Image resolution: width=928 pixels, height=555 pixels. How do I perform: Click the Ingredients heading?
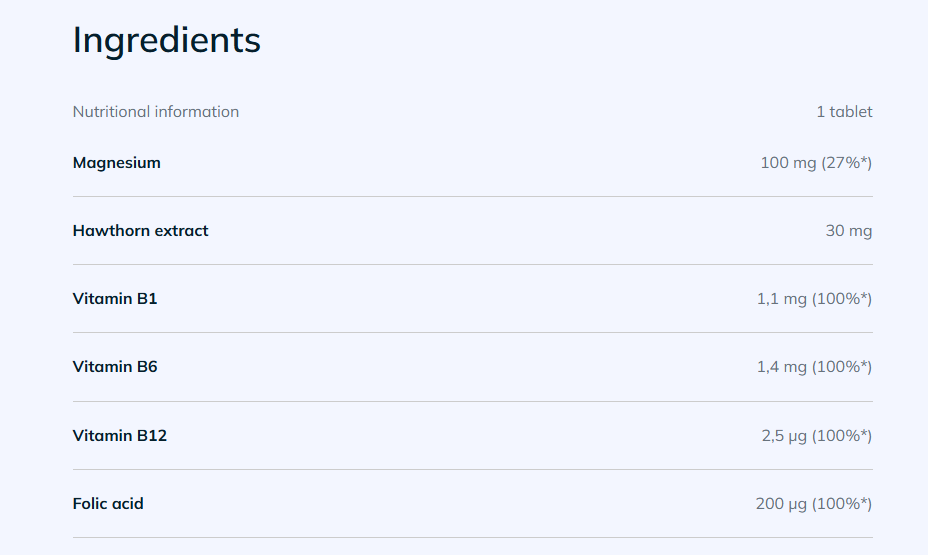166,41
